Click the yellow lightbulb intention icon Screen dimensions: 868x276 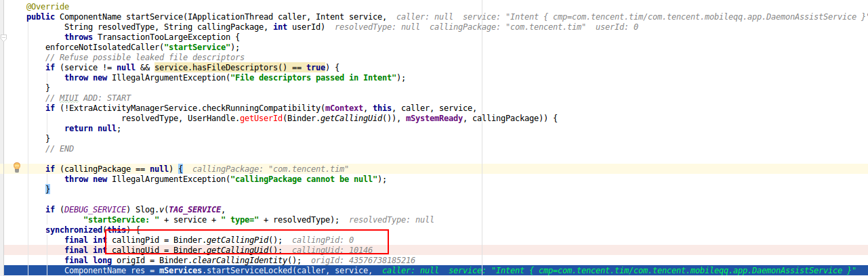17,168
